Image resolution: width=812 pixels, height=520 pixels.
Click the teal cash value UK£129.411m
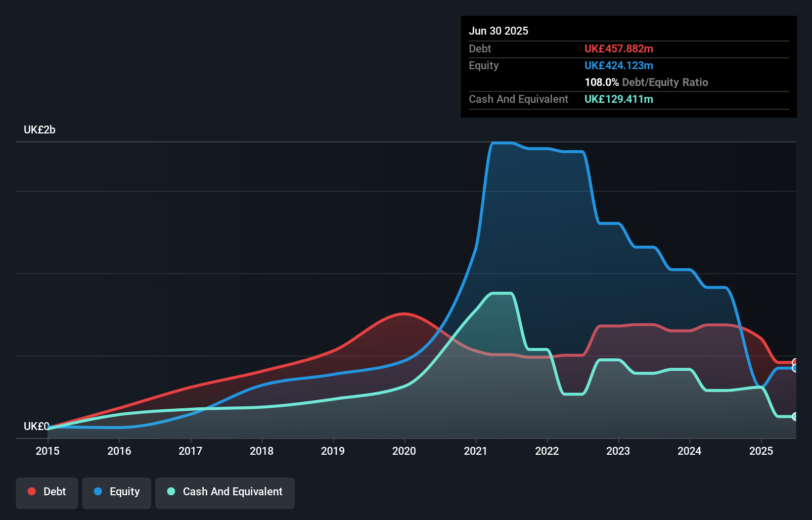click(618, 99)
